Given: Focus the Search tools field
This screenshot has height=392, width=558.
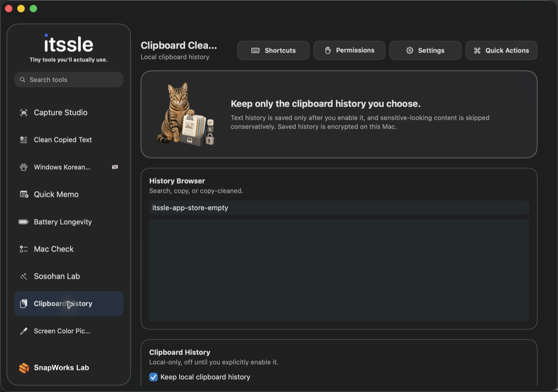Looking at the screenshot, I should [x=69, y=80].
